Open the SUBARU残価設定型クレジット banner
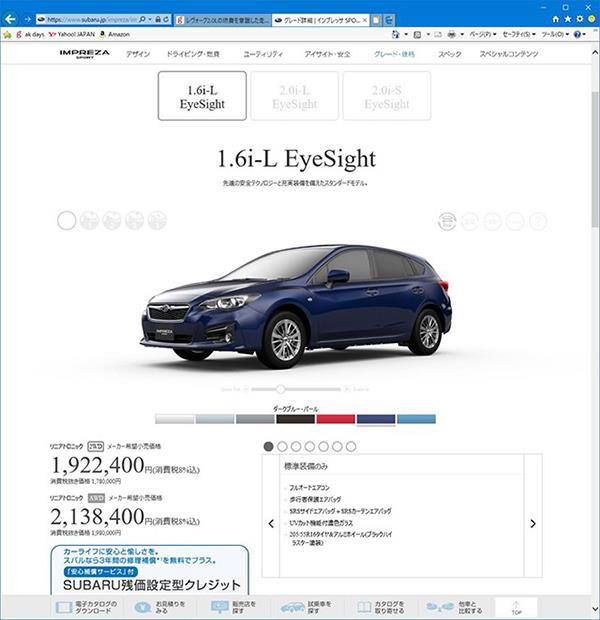This screenshot has width=600, height=620. click(150, 570)
